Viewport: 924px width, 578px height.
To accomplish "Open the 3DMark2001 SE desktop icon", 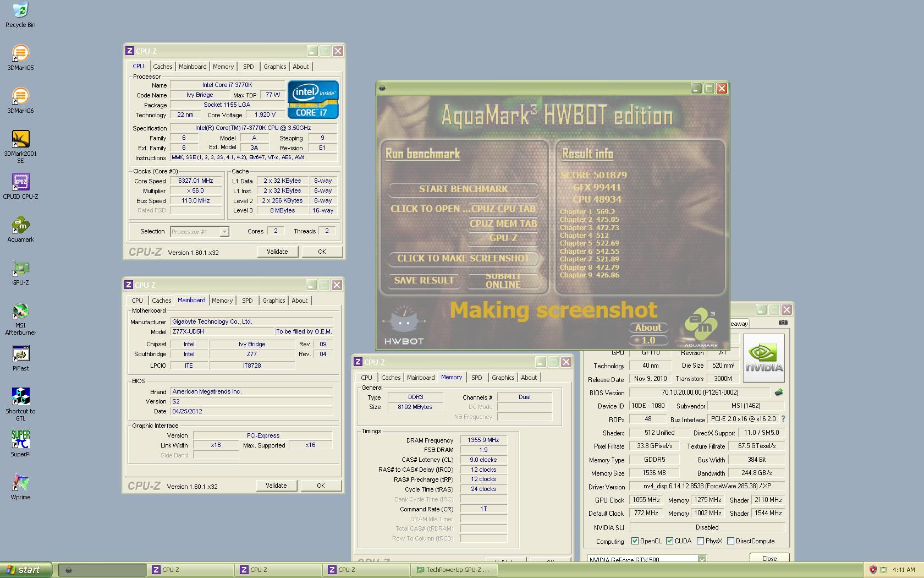I will click(x=20, y=147).
